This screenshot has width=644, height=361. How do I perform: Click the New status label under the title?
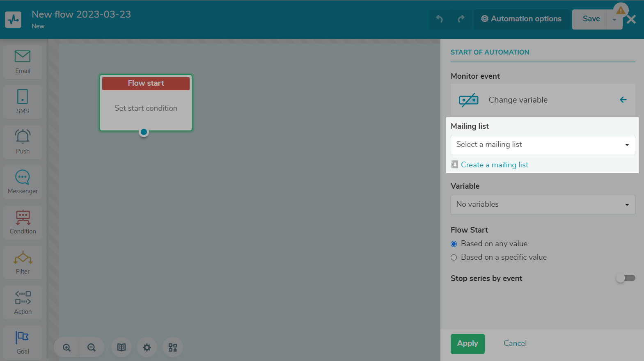38,26
